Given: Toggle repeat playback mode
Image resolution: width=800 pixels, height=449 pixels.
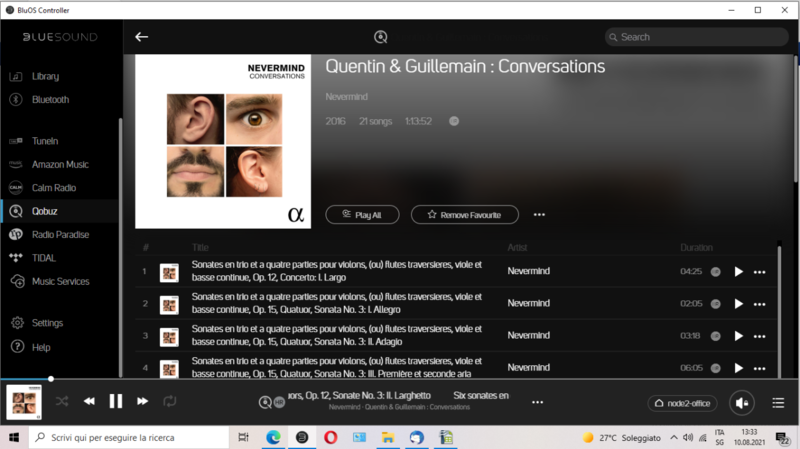Looking at the screenshot, I should click(170, 401).
